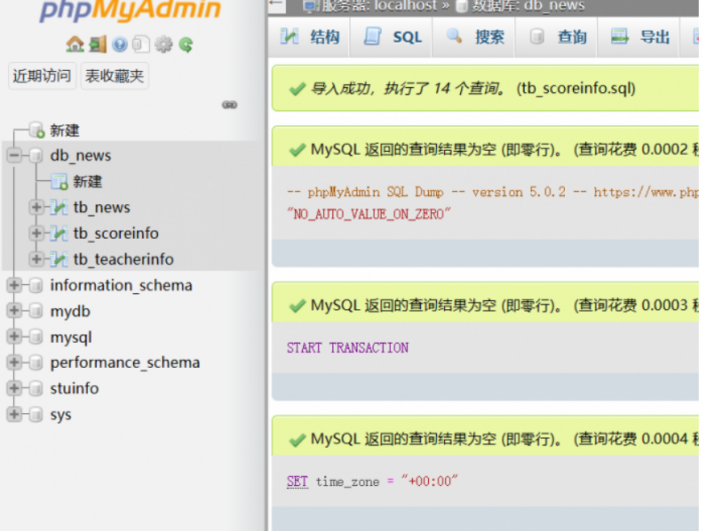The width and height of the screenshot is (702, 531).
Task: Expand the tb_scoreinfo table node
Action: (x=37, y=233)
